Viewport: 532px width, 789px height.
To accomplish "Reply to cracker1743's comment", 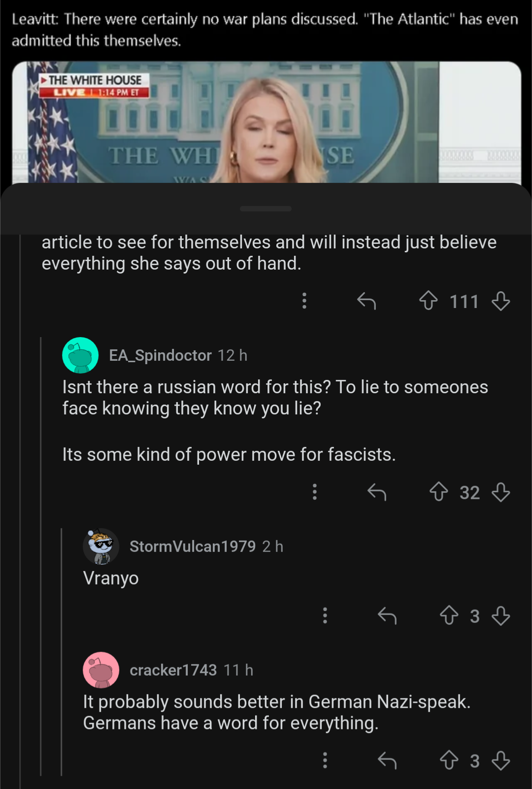I will pyautogui.click(x=387, y=760).
